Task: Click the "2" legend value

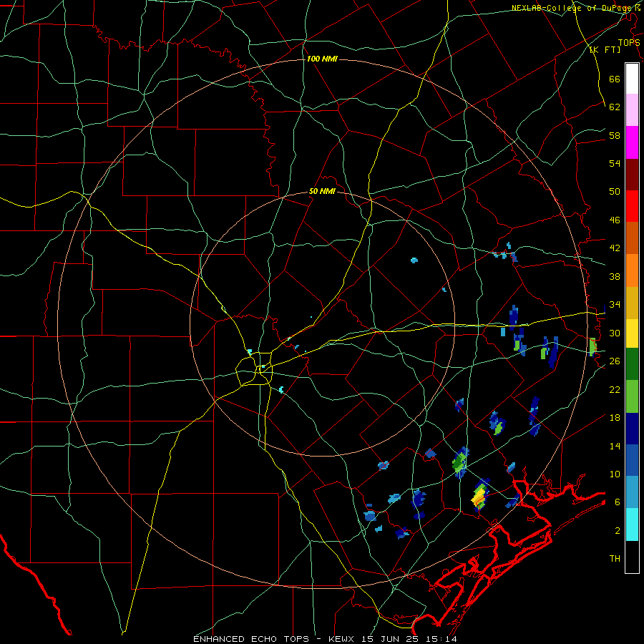Action: [618, 530]
